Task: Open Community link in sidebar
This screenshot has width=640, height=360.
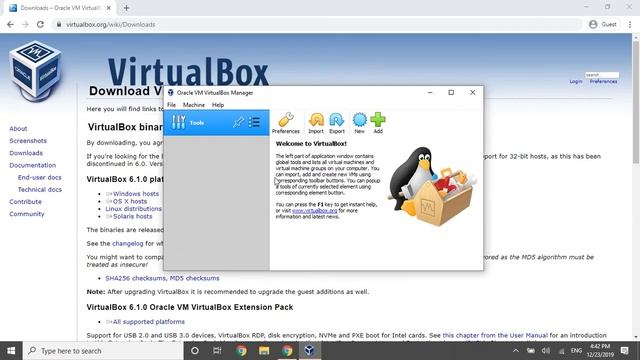Action: coord(27,214)
